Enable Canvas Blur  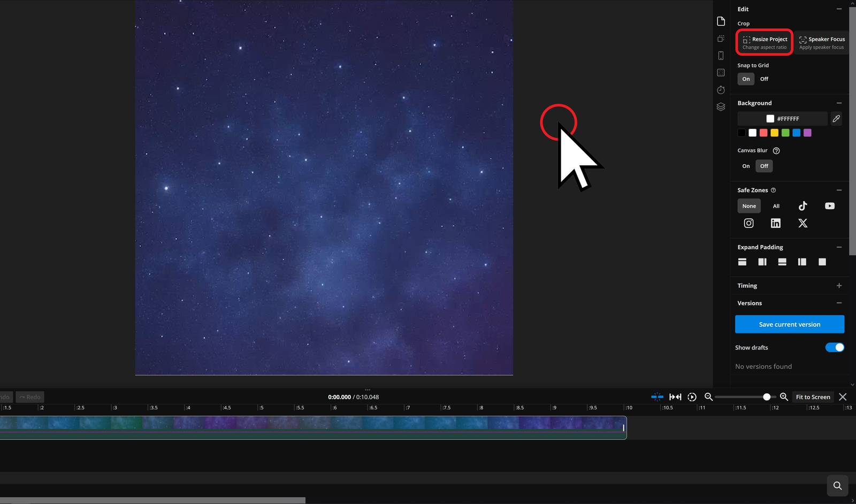(746, 166)
